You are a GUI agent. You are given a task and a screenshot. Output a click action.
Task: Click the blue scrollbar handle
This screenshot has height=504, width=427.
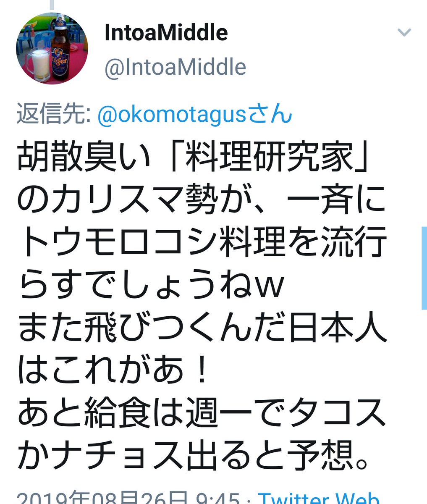pos(424,268)
